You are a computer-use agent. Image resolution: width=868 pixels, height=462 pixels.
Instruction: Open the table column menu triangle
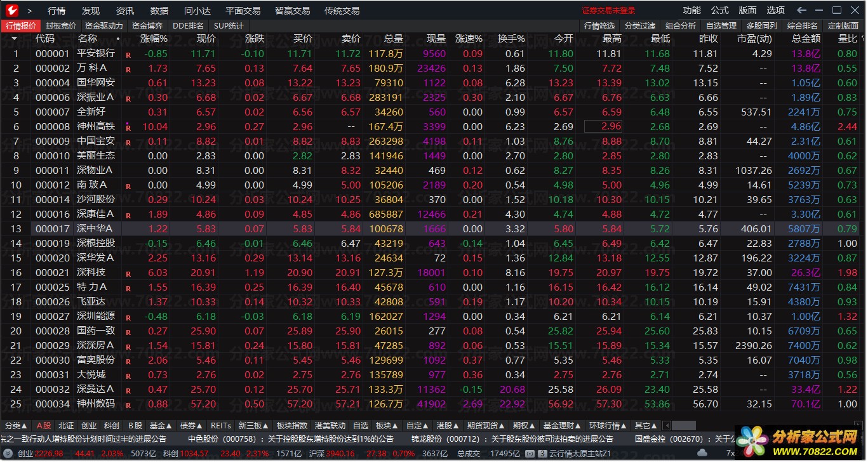point(14,39)
